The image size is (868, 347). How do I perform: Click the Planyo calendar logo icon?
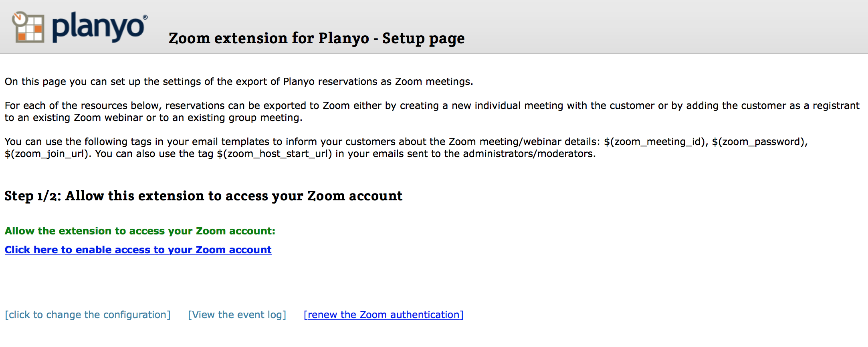tap(28, 27)
